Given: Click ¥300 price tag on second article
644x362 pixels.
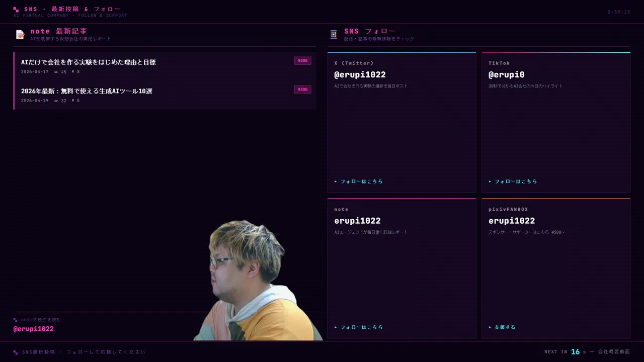Looking at the screenshot, I should pyautogui.click(x=302, y=89).
